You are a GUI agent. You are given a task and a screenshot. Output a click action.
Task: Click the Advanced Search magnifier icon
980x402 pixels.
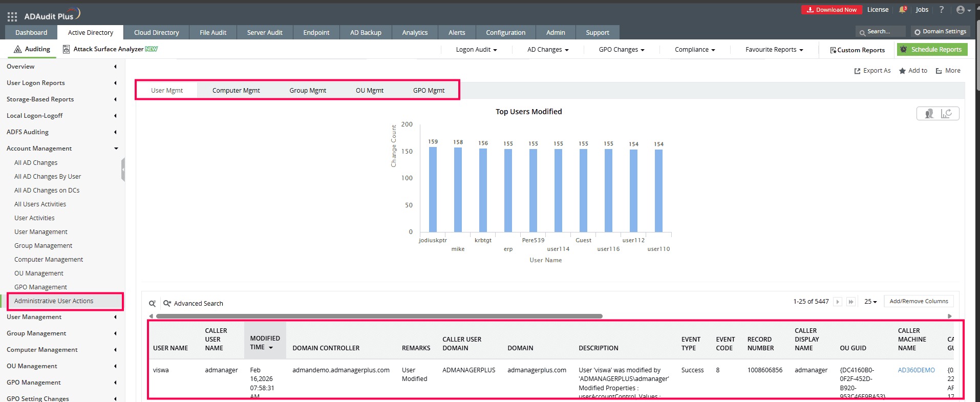point(167,304)
